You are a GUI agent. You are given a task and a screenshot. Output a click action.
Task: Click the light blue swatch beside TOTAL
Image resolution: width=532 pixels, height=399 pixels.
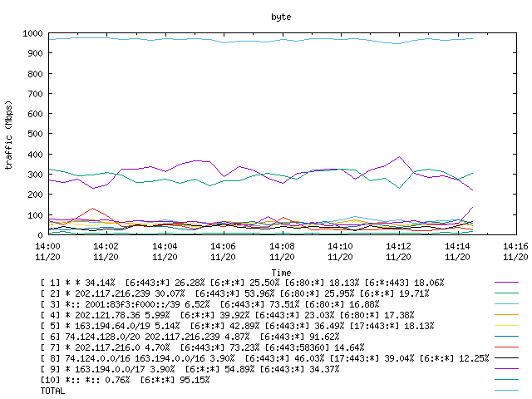(x=506, y=390)
